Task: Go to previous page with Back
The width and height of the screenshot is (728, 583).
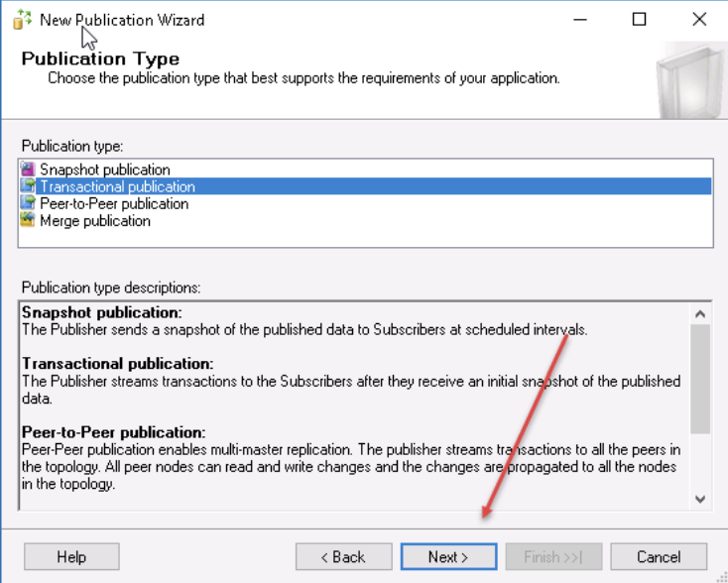Action: tap(343, 556)
